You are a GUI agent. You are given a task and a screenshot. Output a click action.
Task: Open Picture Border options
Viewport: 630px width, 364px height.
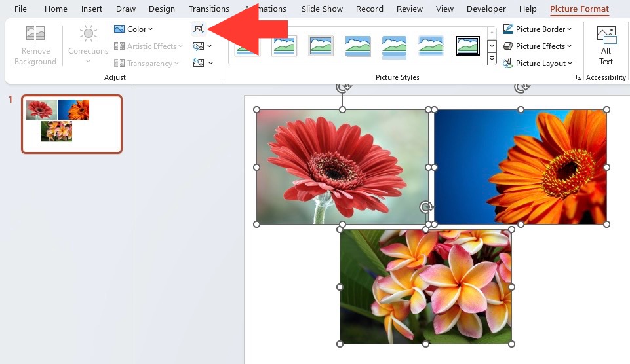[537, 29]
